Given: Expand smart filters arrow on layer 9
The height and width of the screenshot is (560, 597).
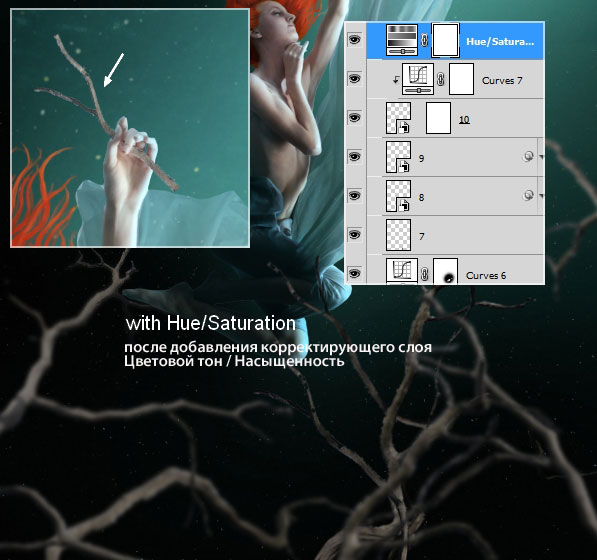Looking at the screenshot, I should pyautogui.click(x=541, y=157).
